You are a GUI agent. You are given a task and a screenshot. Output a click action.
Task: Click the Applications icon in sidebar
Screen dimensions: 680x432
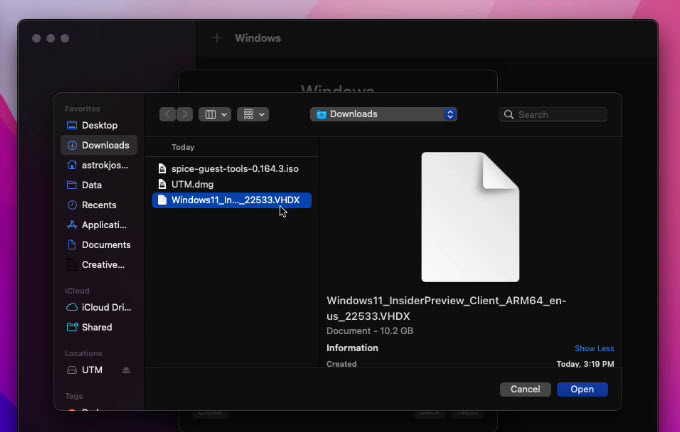(72, 225)
